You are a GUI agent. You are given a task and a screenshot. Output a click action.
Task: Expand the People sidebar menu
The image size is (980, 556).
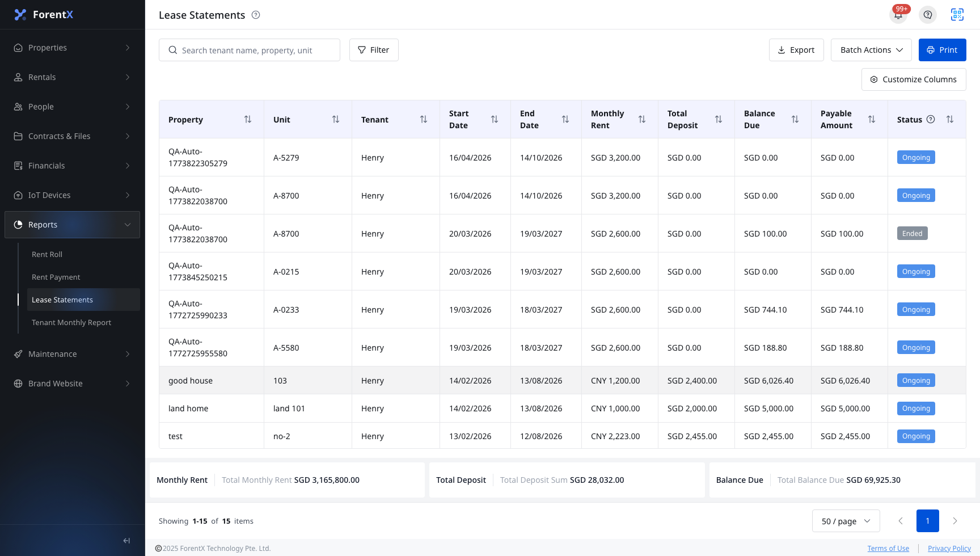[x=73, y=107]
